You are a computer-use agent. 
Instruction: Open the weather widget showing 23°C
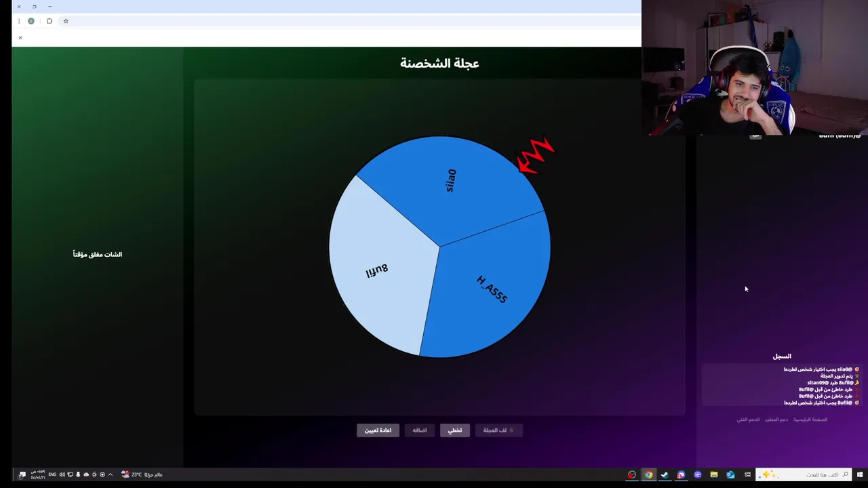pos(142,474)
